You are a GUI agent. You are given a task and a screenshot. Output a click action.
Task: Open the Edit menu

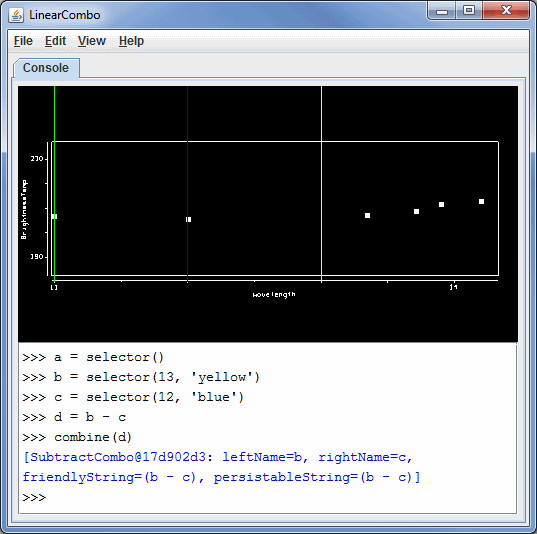pyautogui.click(x=55, y=41)
